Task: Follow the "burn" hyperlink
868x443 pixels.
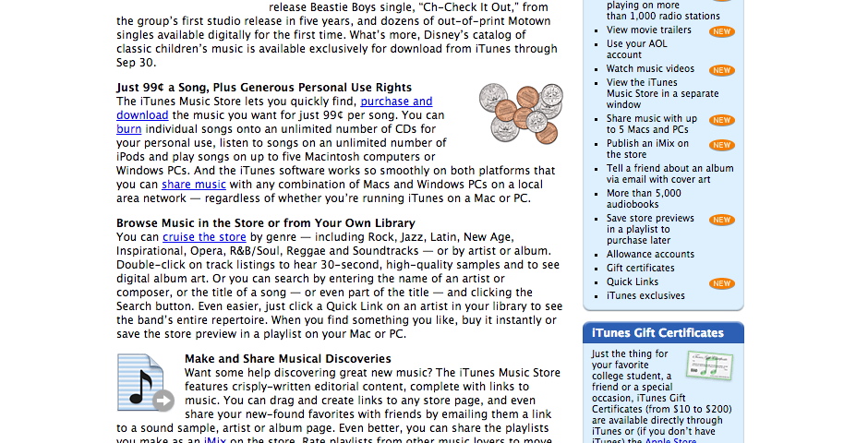Action: click(x=129, y=129)
